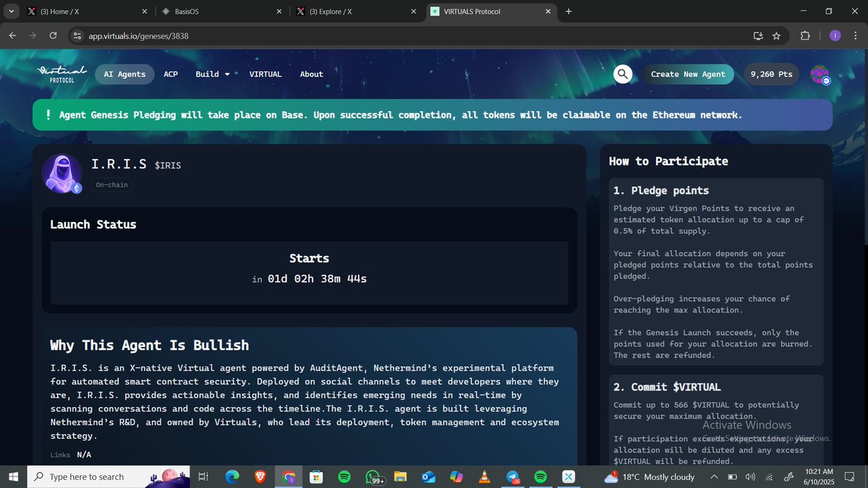
Task: Click the I.R.I.S agent avatar image
Action: point(61,174)
